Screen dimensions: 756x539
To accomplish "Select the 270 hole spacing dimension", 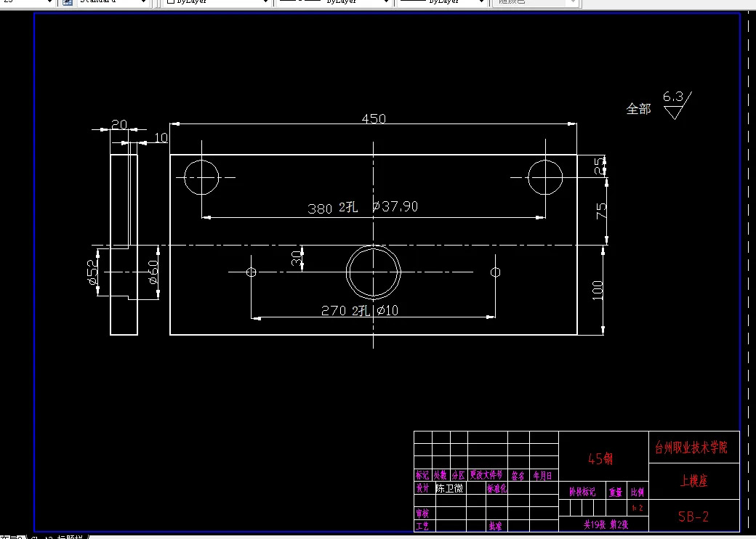I will click(334, 311).
